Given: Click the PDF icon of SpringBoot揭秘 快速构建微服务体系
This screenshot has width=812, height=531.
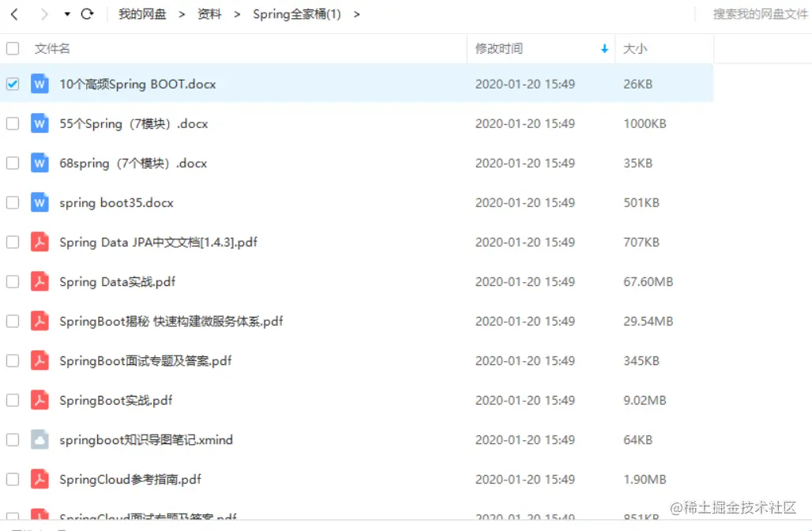Looking at the screenshot, I should (x=39, y=321).
